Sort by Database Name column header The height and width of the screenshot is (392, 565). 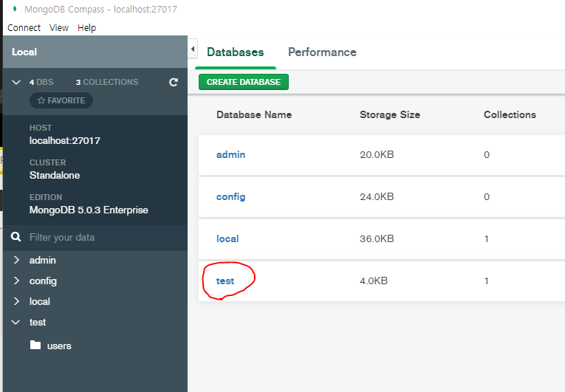(254, 114)
